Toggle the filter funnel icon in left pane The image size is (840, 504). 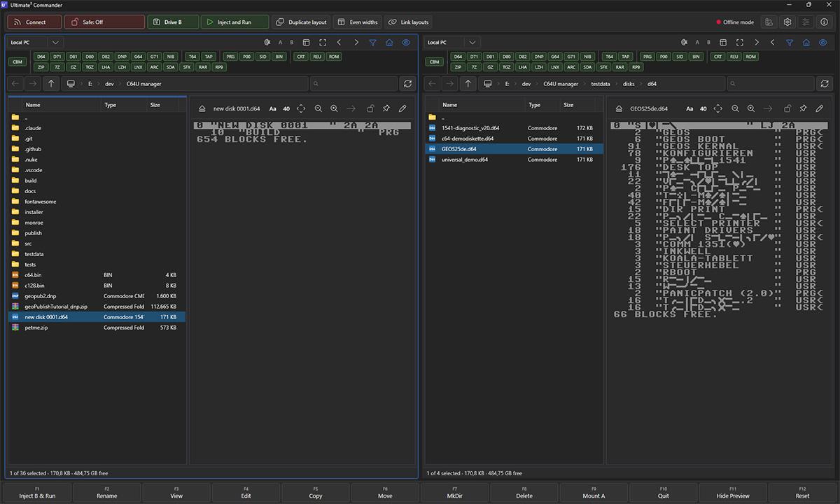point(372,43)
